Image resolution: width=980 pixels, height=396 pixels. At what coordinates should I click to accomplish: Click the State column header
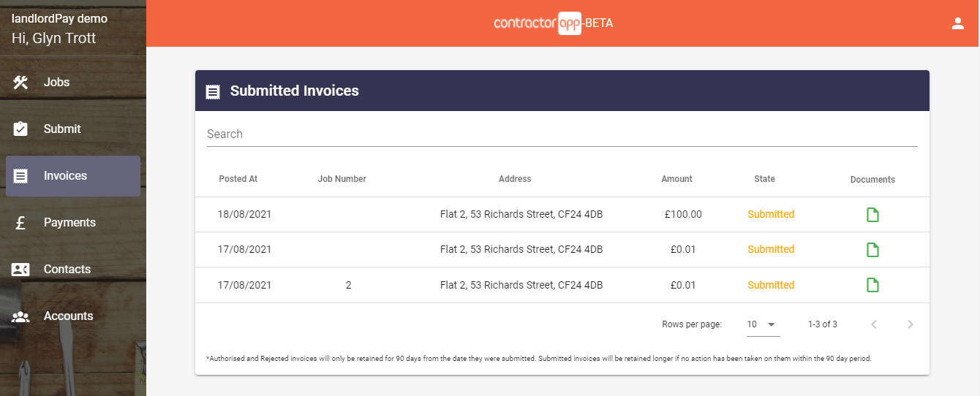(x=764, y=179)
